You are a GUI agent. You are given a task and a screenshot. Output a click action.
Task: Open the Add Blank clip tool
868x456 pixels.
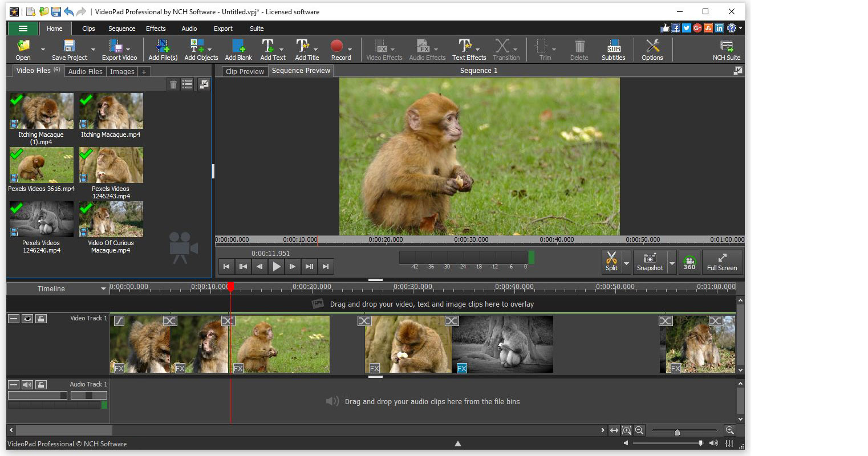coord(238,50)
